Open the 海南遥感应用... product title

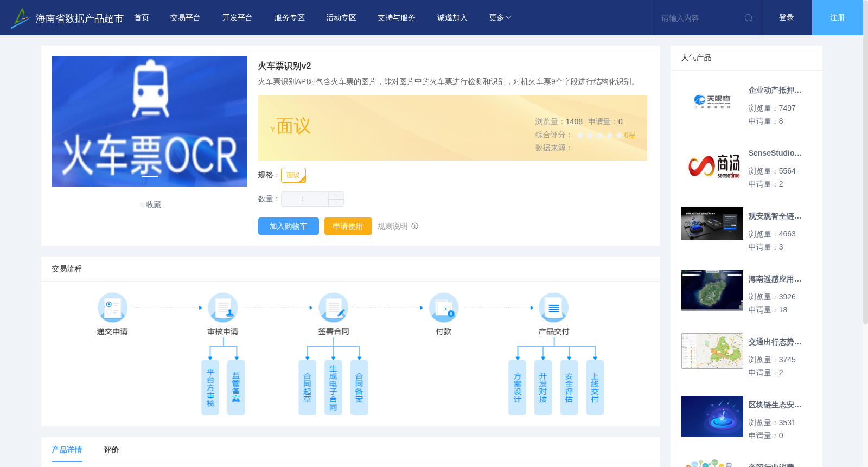click(x=775, y=279)
